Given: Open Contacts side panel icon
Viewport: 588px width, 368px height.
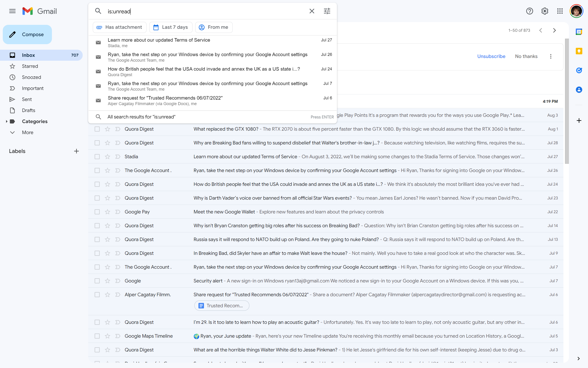Looking at the screenshot, I should point(579,90).
